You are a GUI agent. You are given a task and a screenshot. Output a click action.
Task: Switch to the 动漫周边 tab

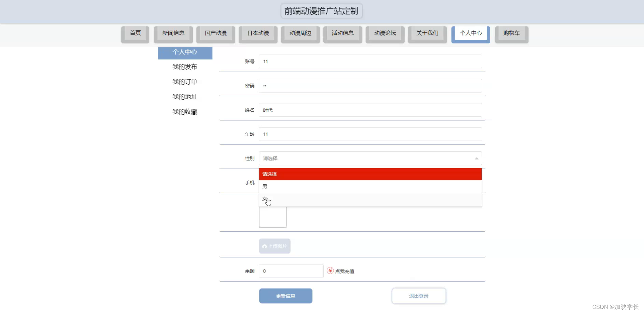[x=300, y=33]
